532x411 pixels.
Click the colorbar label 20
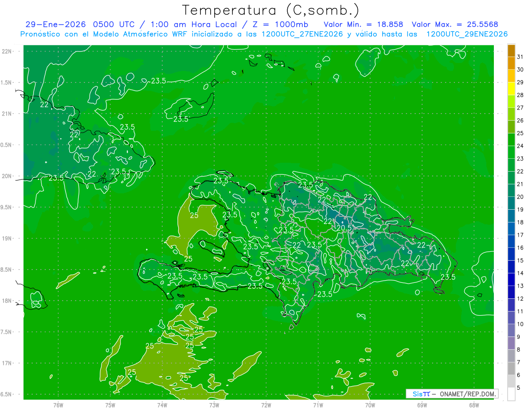tap(520, 197)
